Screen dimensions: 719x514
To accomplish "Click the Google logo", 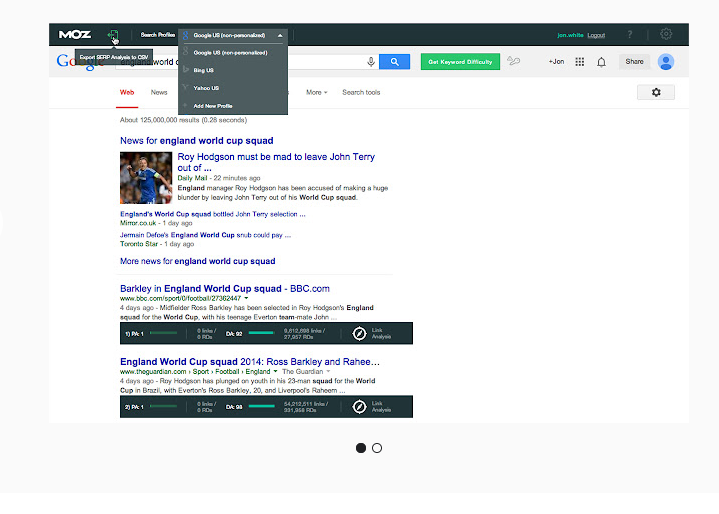I will (x=80, y=62).
